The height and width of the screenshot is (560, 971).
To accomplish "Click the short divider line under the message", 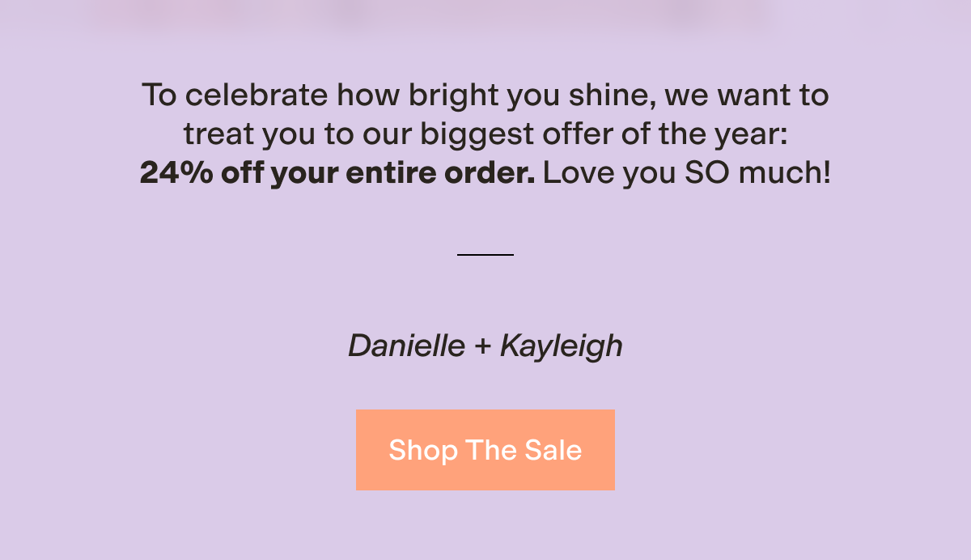I will (x=485, y=253).
